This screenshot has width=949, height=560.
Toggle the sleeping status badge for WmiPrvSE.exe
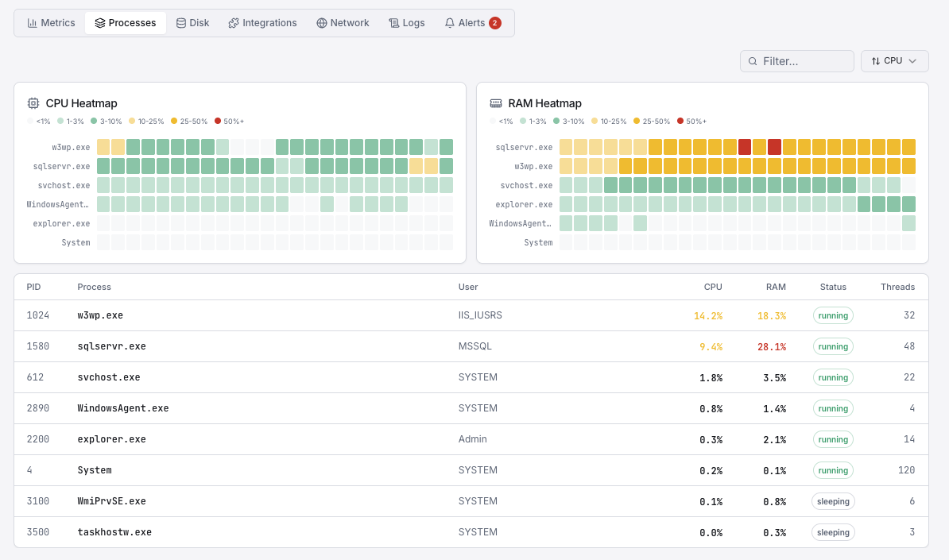pyautogui.click(x=833, y=501)
